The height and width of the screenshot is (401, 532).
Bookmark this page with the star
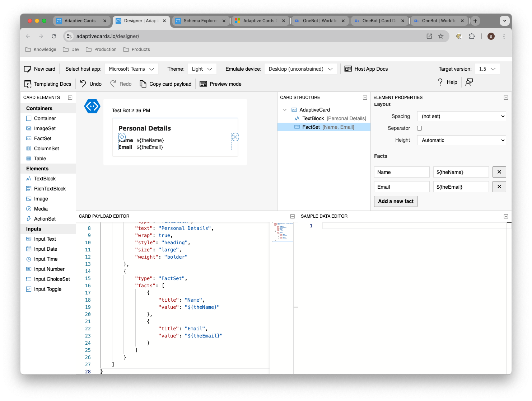[x=441, y=36]
